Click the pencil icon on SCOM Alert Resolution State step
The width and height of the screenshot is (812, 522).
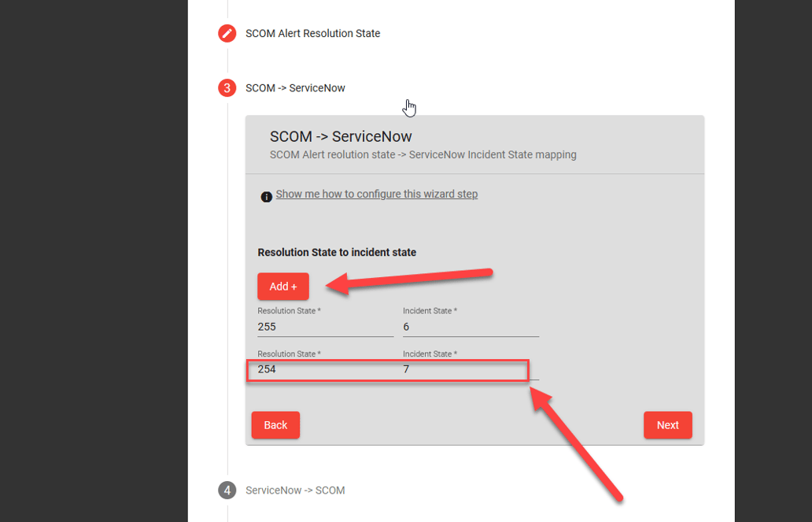pos(227,33)
